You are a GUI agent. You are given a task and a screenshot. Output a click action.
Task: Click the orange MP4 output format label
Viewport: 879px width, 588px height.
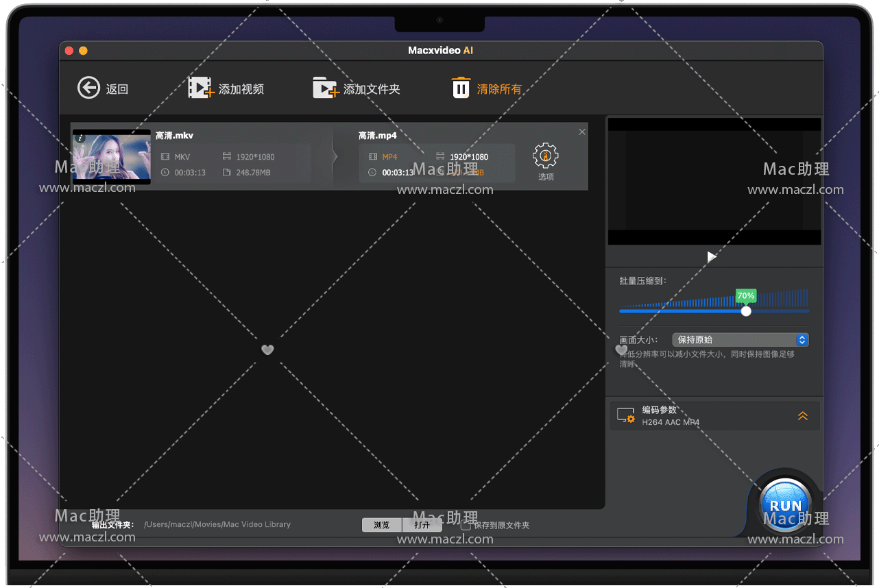tap(389, 157)
